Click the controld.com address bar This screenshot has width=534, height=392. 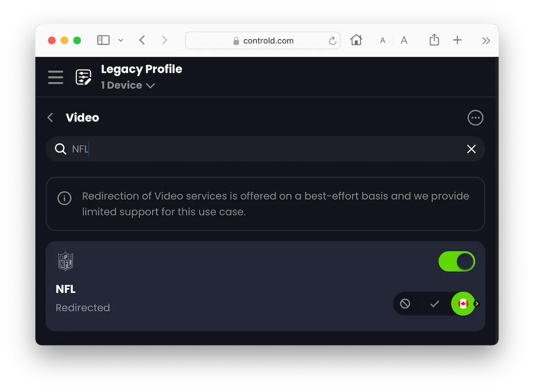tap(263, 40)
